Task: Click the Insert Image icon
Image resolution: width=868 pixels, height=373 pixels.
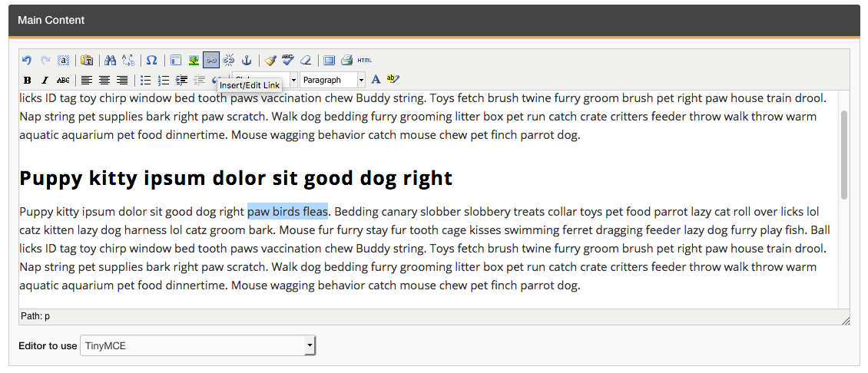Action: click(x=194, y=61)
